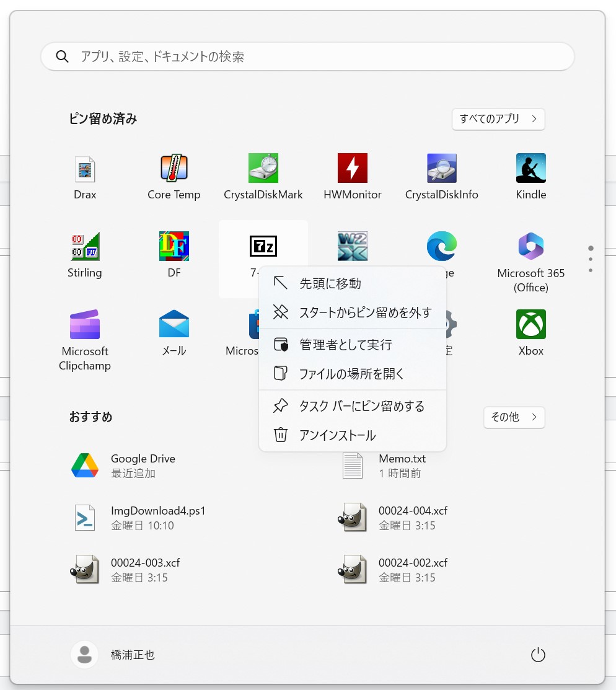
Task: Launch Core Temp from pinned apps
Action: pos(174,177)
